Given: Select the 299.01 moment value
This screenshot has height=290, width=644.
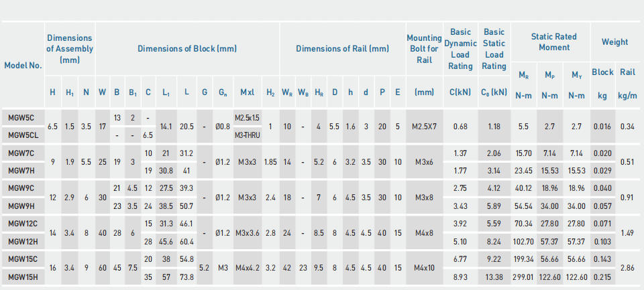Looking at the screenshot, I should point(523,277).
